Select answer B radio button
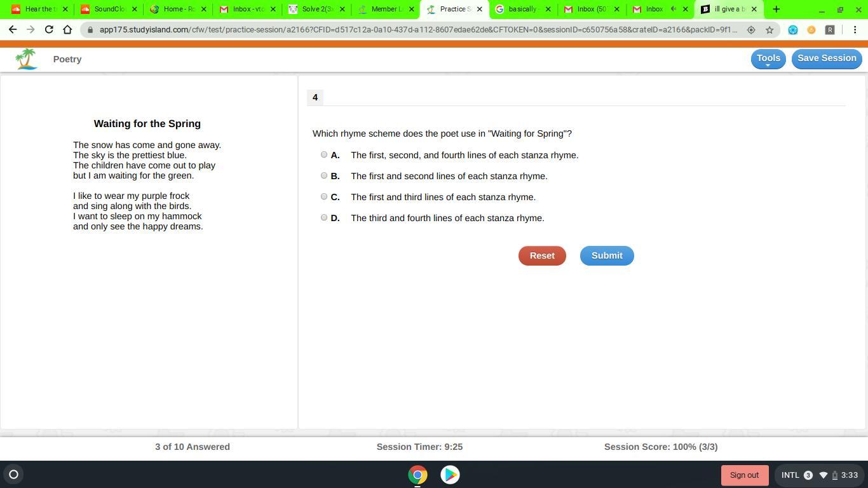868x488 pixels. pyautogui.click(x=324, y=175)
